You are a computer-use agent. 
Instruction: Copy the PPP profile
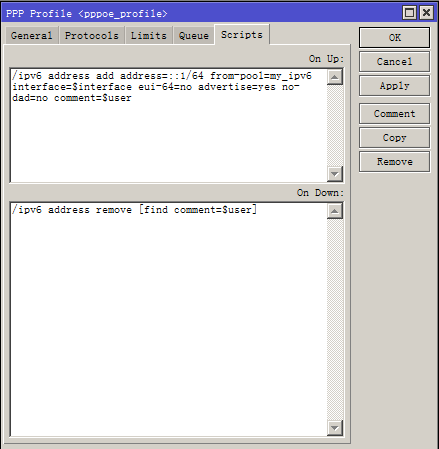click(x=394, y=138)
